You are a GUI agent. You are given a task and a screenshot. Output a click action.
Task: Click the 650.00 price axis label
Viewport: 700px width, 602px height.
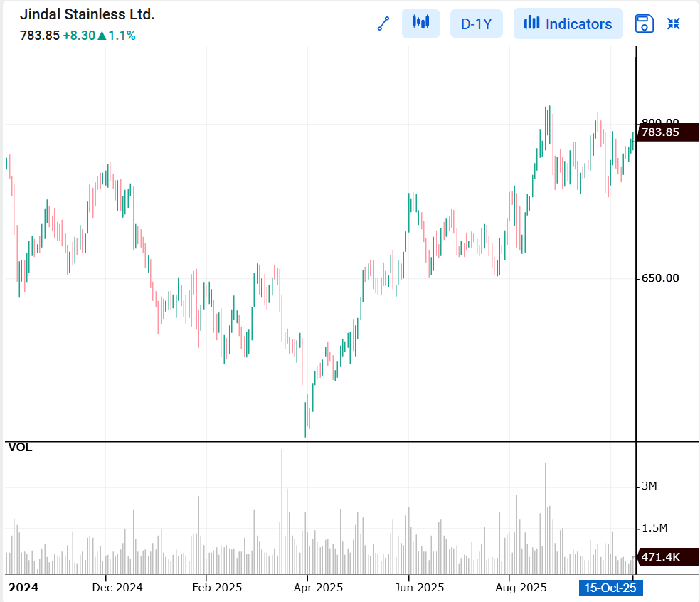[660, 278]
